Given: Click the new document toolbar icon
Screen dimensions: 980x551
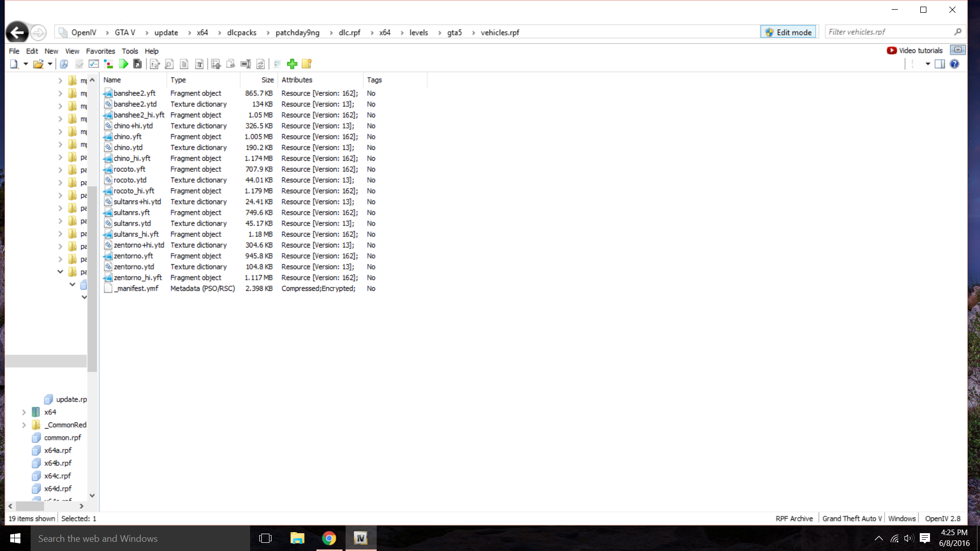Looking at the screenshot, I should (x=14, y=64).
